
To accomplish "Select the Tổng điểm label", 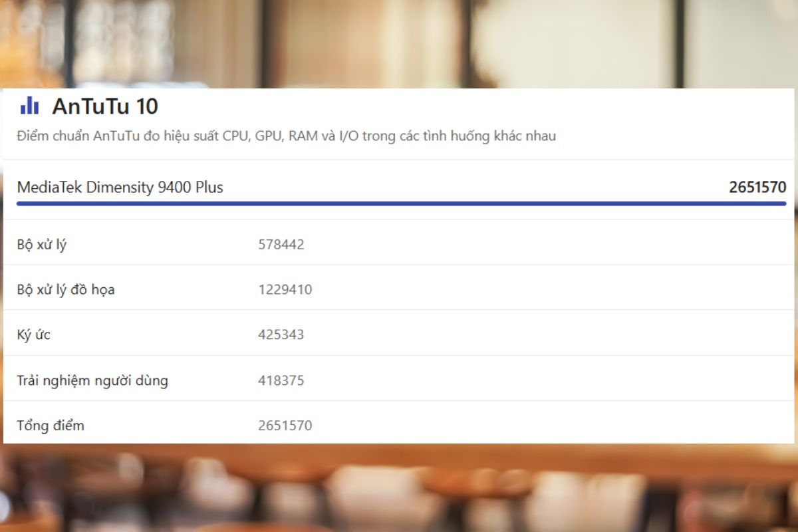I will (51, 426).
